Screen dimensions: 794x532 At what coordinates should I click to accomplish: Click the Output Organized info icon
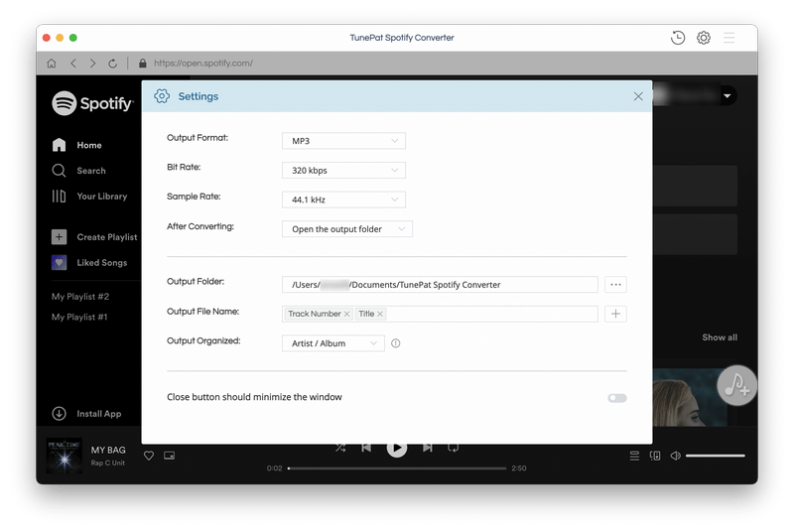coord(396,343)
